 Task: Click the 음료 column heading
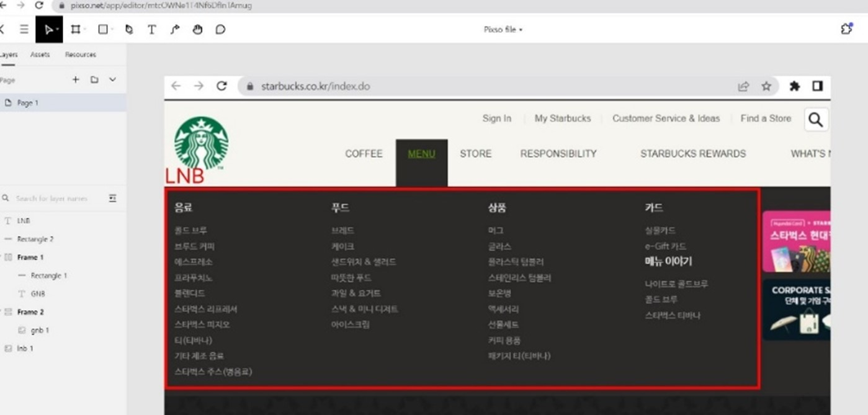coord(184,208)
